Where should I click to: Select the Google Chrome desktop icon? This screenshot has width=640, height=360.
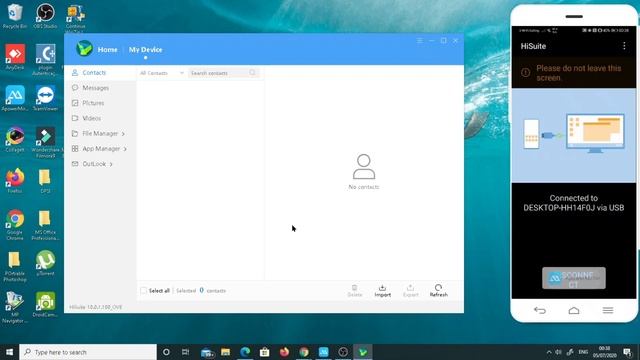click(x=15, y=225)
